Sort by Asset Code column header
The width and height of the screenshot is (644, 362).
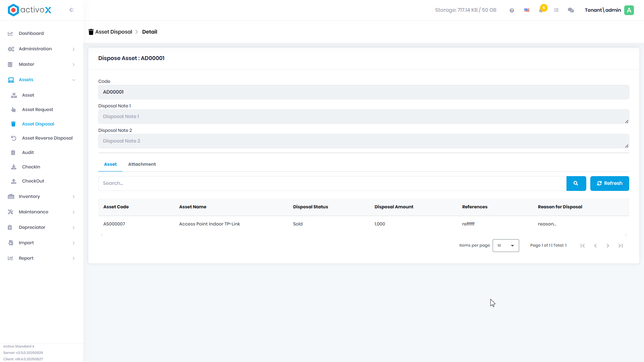point(116,207)
